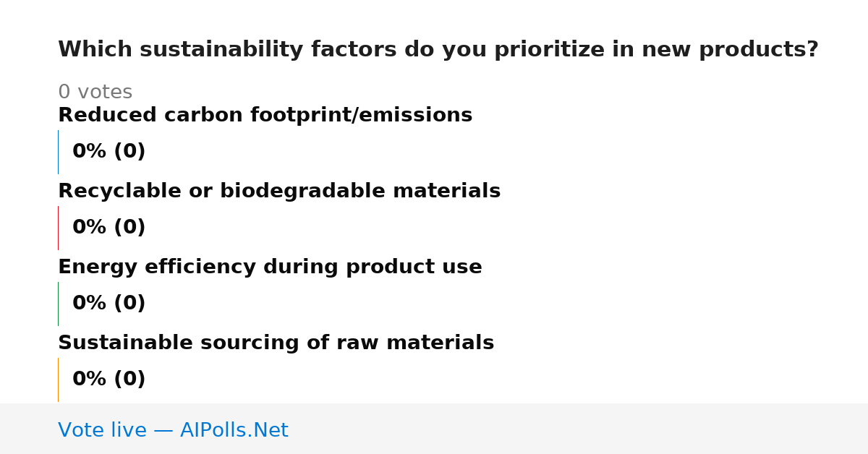Click 'AIPolls.Net' text in the footer
Image resolution: width=868 pixels, height=454 pixels.
click(x=234, y=430)
